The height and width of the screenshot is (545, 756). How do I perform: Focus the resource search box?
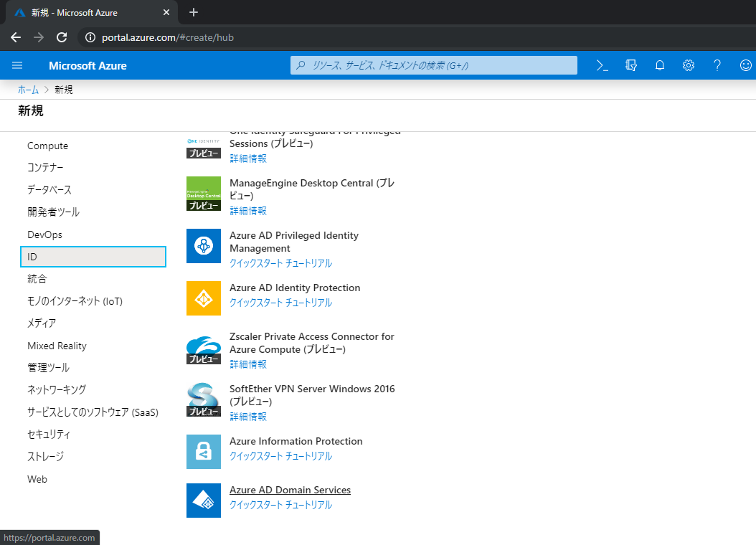pyautogui.click(x=433, y=65)
